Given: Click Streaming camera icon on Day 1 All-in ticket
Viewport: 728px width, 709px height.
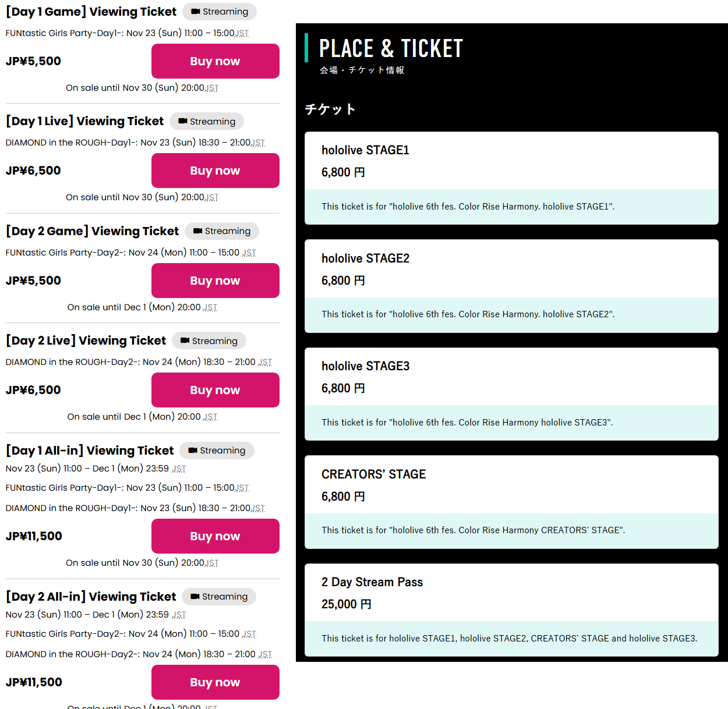Looking at the screenshot, I should pos(193,451).
